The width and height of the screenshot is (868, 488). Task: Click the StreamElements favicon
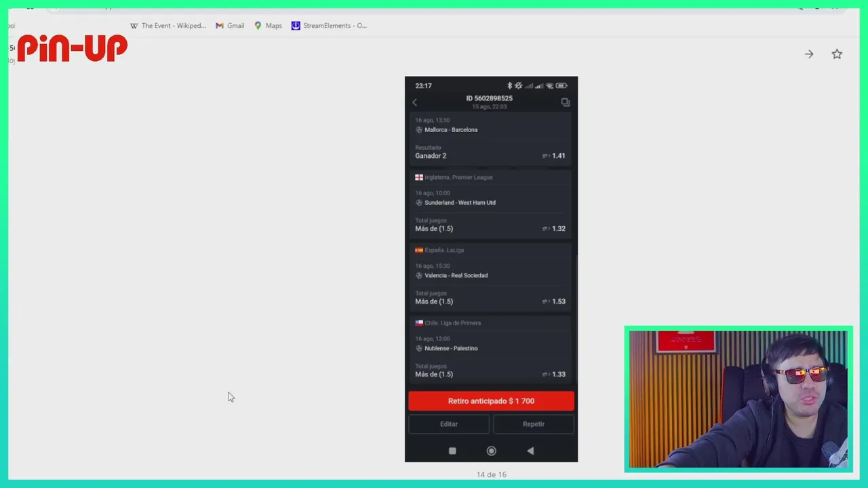pos(296,26)
